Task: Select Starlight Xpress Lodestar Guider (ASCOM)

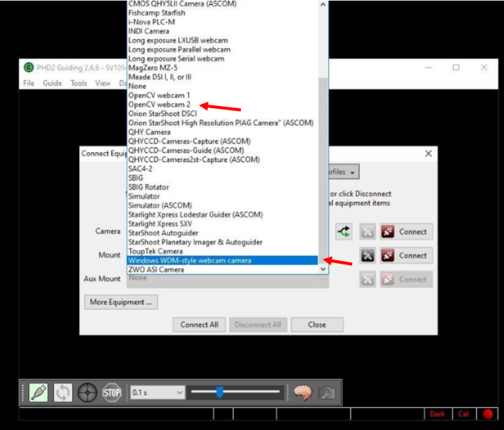Action: pyautogui.click(x=223, y=214)
